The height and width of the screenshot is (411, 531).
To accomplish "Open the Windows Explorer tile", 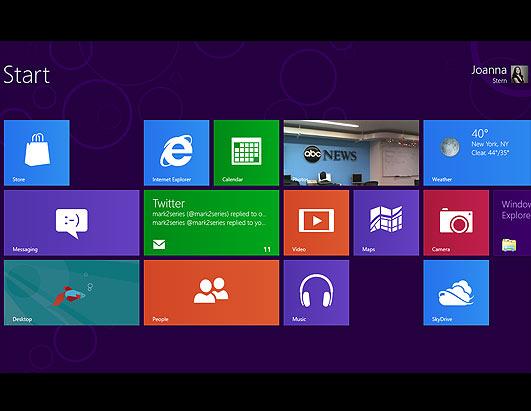I will [512, 223].
